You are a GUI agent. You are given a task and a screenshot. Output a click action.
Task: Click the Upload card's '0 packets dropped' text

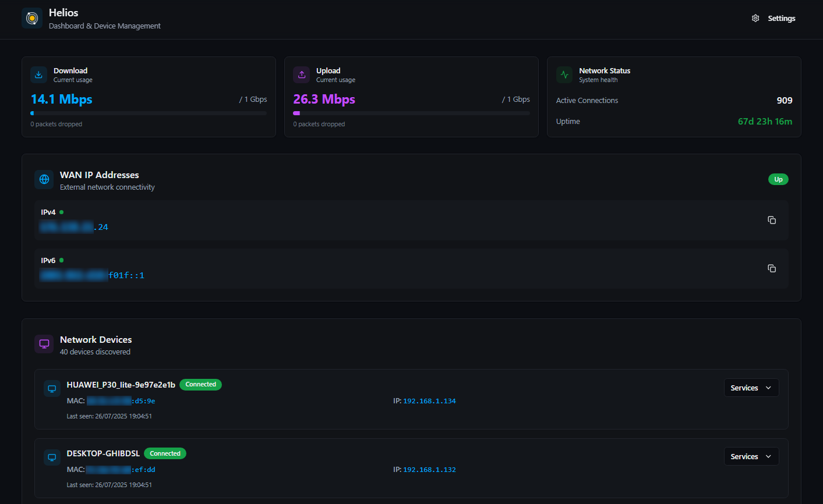[319, 124]
